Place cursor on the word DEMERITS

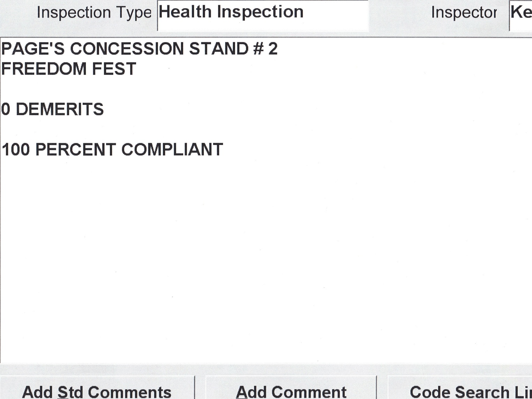point(60,109)
